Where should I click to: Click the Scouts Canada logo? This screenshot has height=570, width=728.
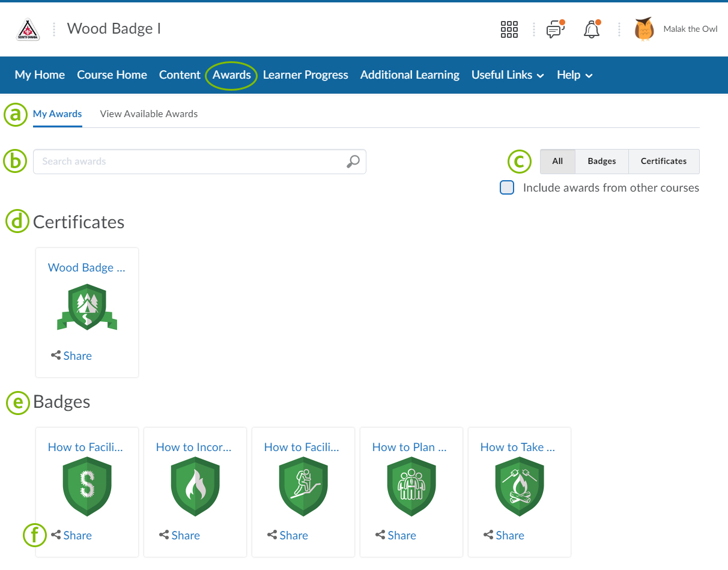tap(28, 29)
